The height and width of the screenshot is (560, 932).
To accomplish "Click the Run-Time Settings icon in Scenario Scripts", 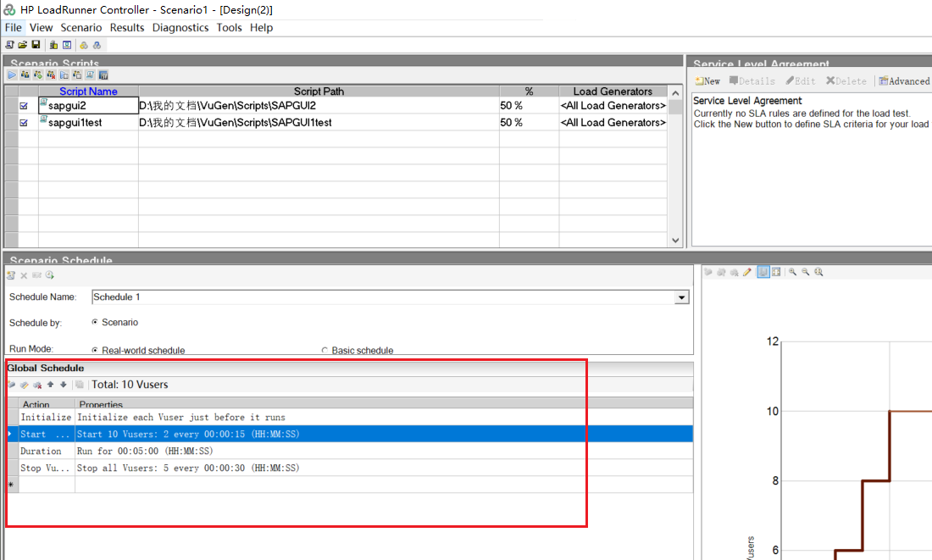I will (x=64, y=75).
